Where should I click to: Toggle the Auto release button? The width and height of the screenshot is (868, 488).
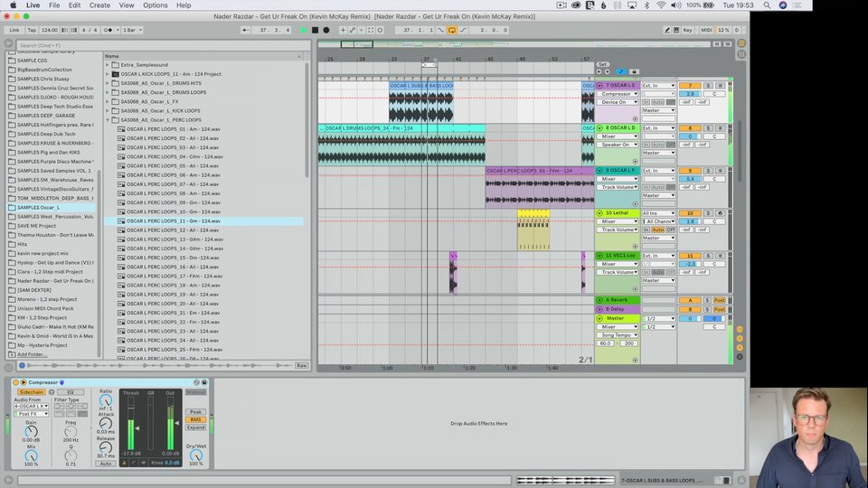coord(105,464)
